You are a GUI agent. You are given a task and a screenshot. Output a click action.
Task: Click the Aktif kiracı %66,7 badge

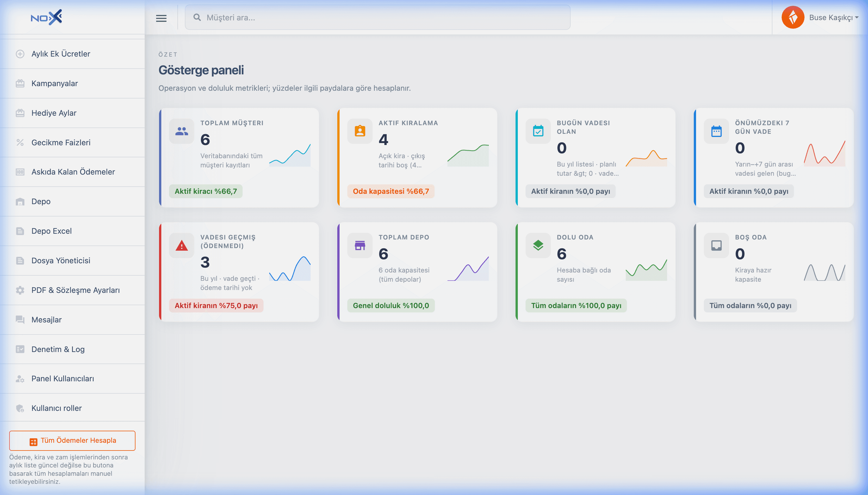click(x=206, y=191)
